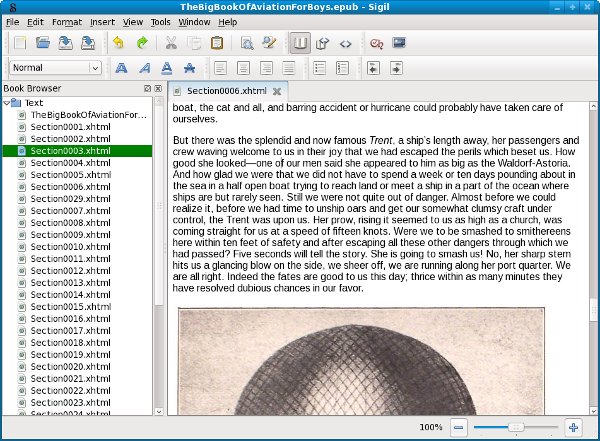Click the Paste clipboard icon

pos(219,43)
